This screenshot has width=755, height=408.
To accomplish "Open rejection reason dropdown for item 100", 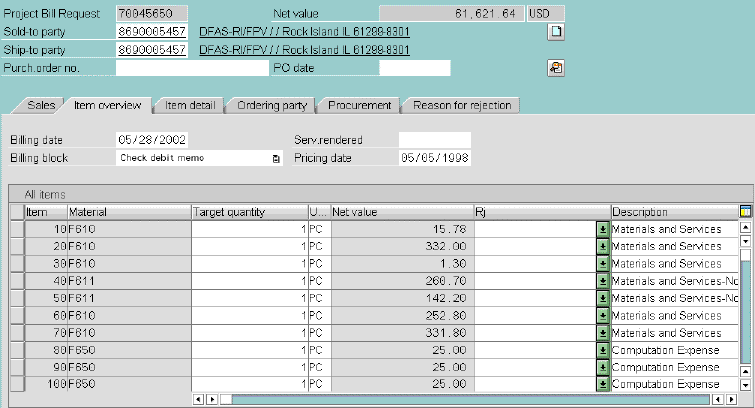I will click(603, 384).
